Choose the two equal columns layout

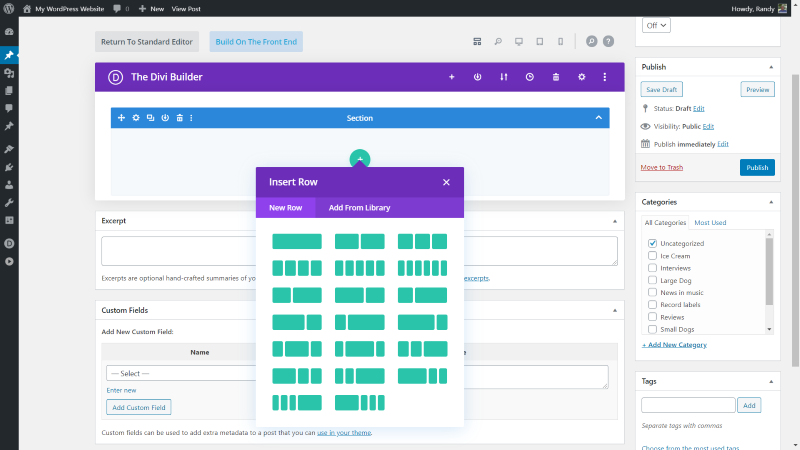point(360,241)
